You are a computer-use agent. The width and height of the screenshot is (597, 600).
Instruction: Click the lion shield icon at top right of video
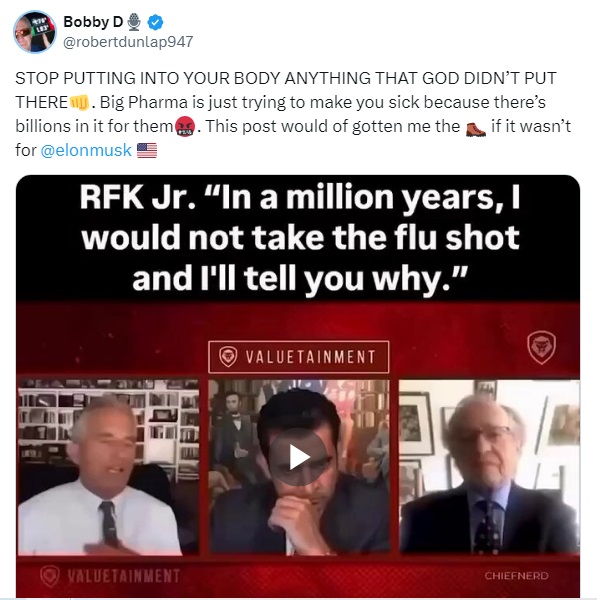pyautogui.click(x=541, y=347)
